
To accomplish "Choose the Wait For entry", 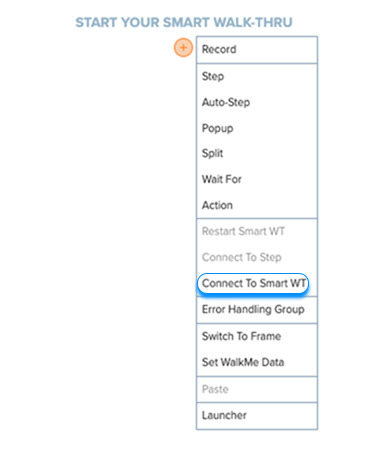I will 257,179.
